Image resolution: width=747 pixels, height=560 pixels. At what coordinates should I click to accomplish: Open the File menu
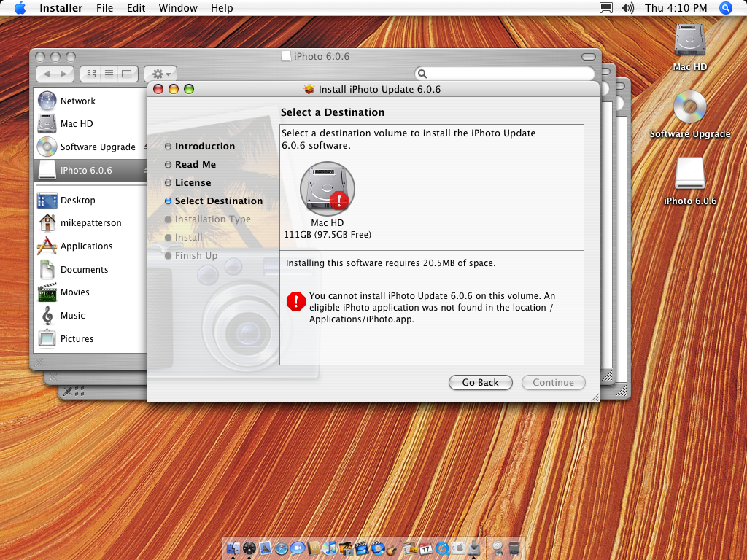(105, 8)
